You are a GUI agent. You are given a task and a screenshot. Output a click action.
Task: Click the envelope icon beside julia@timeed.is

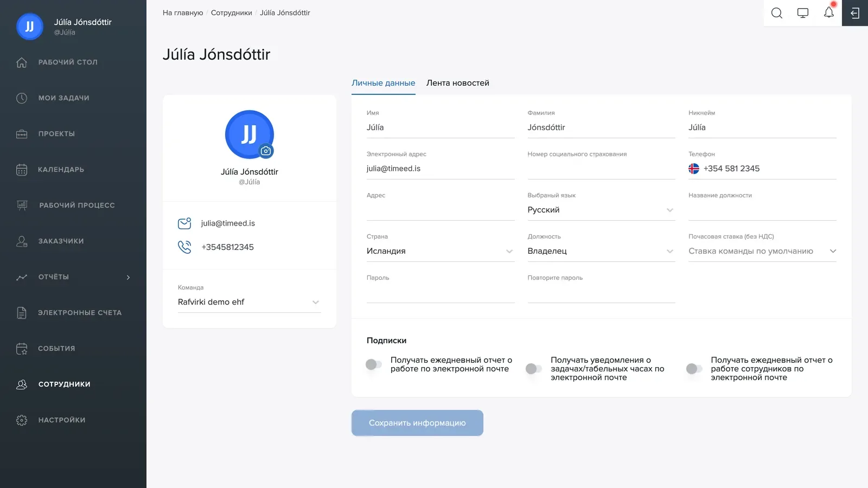tap(184, 223)
